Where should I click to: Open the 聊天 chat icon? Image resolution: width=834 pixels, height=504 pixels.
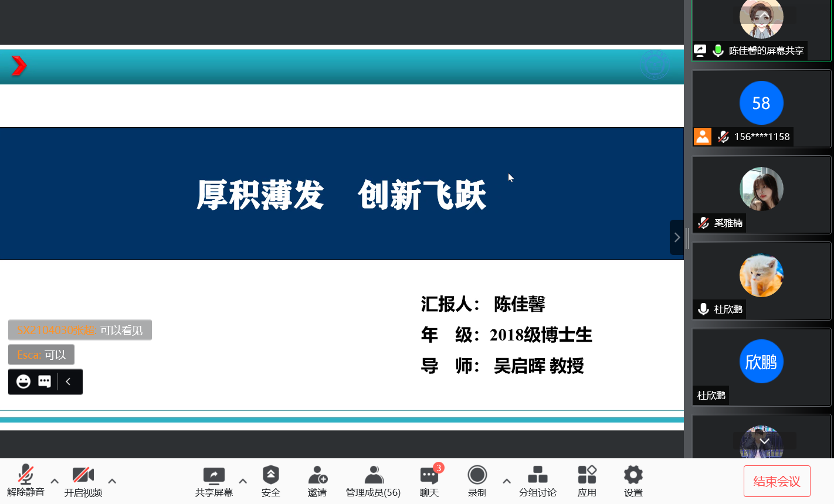pyautogui.click(x=429, y=475)
